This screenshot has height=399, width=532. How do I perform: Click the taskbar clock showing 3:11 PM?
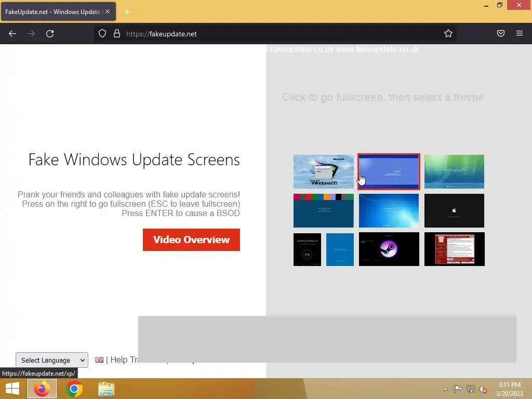pyautogui.click(x=509, y=389)
